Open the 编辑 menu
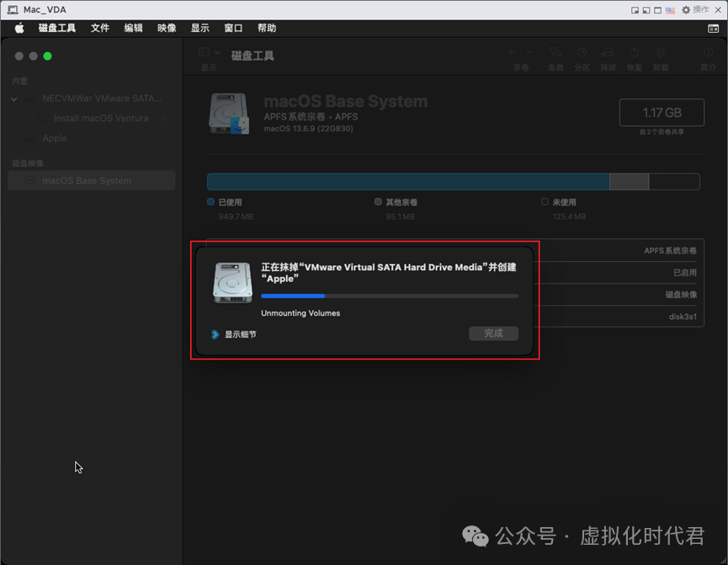 (x=133, y=29)
